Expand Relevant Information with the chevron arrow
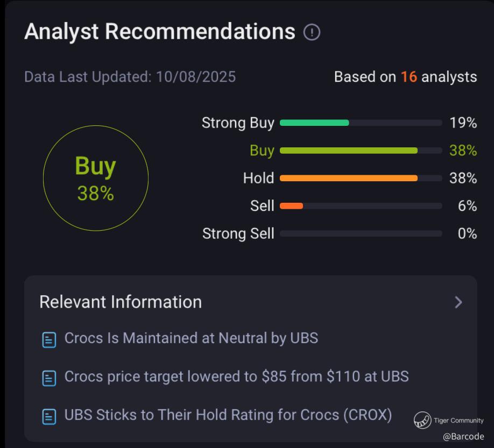Image resolution: width=494 pixels, height=448 pixels. pos(458,302)
